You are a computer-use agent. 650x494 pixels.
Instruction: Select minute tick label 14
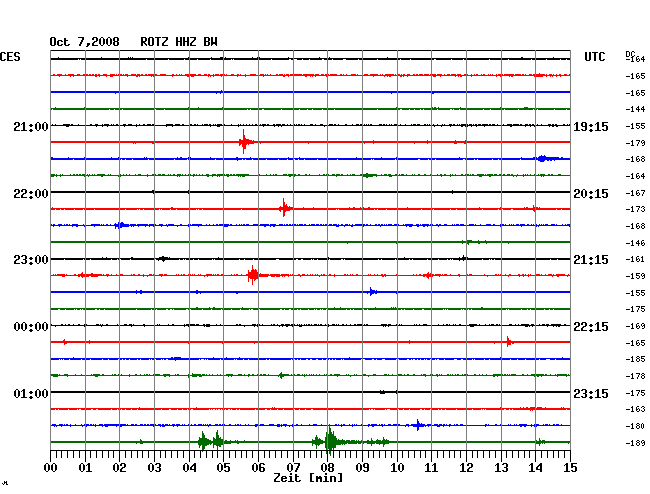(x=535, y=467)
